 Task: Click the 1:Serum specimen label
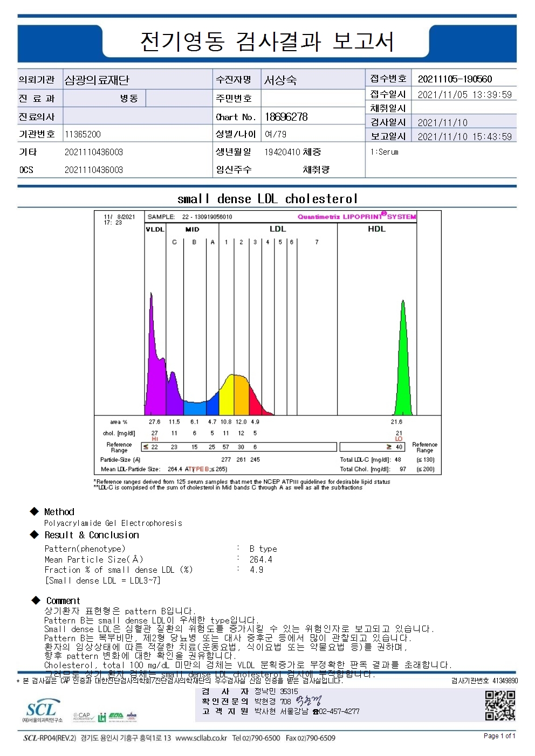(384, 152)
